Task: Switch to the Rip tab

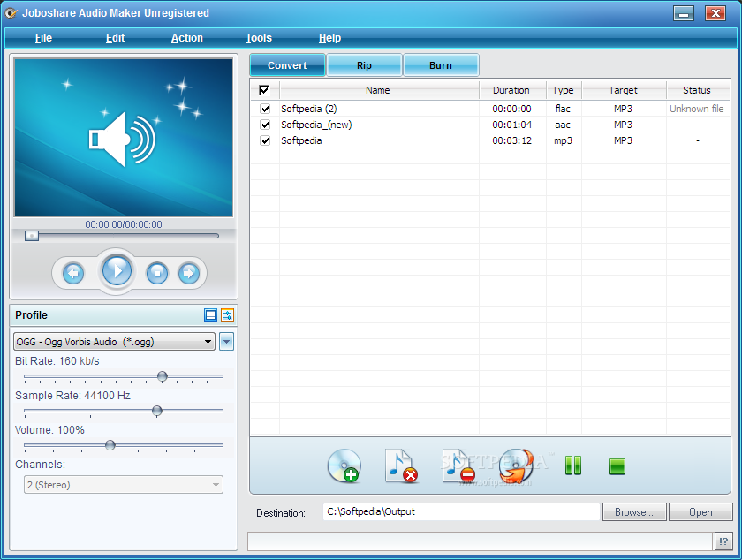Action: [x=364, y=65]
